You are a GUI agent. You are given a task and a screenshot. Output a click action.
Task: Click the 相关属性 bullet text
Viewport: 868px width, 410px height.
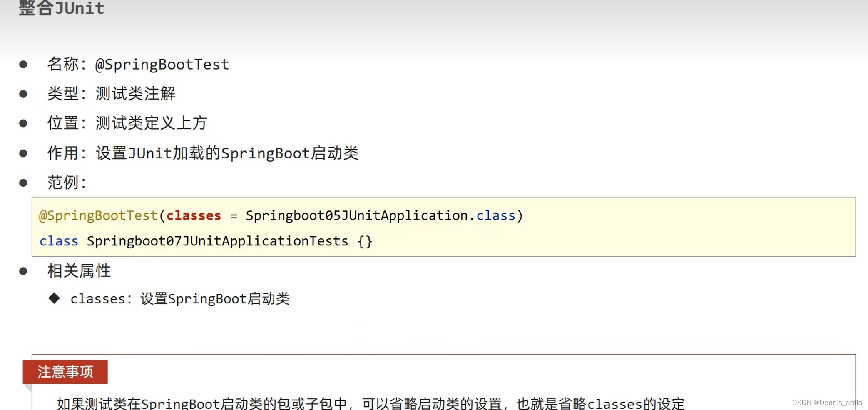point(79,271)
